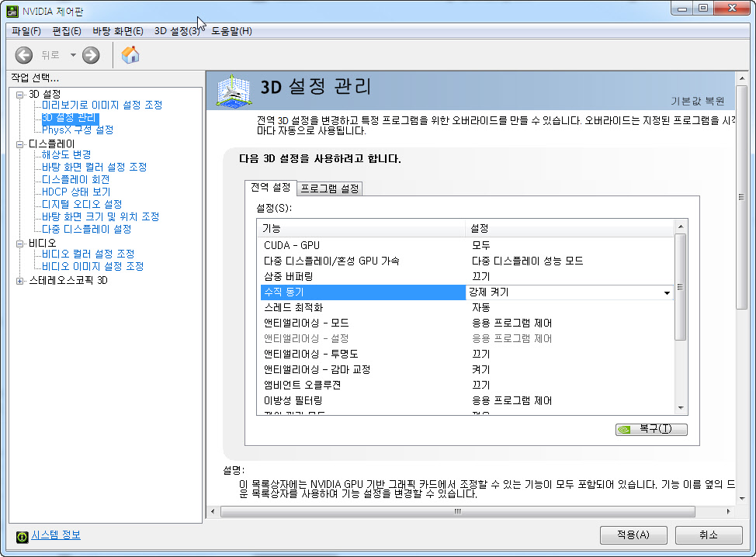Click the settings list scrollbar thumb
The width and height of the screenshot is (756, 557).
click(x=680, y=287)
